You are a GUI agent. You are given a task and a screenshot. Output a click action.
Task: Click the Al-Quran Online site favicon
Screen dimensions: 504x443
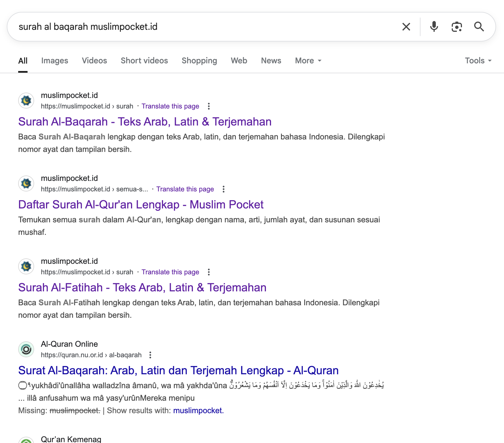pyautogui.click(x=26, y=349)
